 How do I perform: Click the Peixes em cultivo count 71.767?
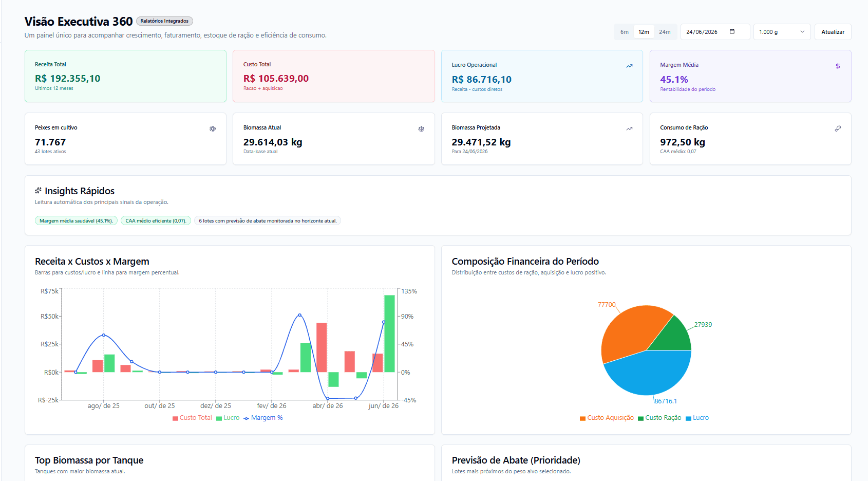[50, 142]
